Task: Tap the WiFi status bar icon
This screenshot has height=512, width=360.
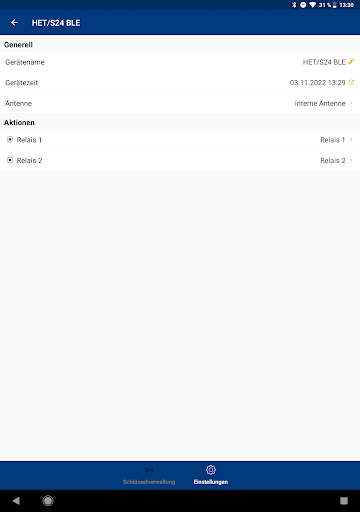Action: (x=313, y=5)
